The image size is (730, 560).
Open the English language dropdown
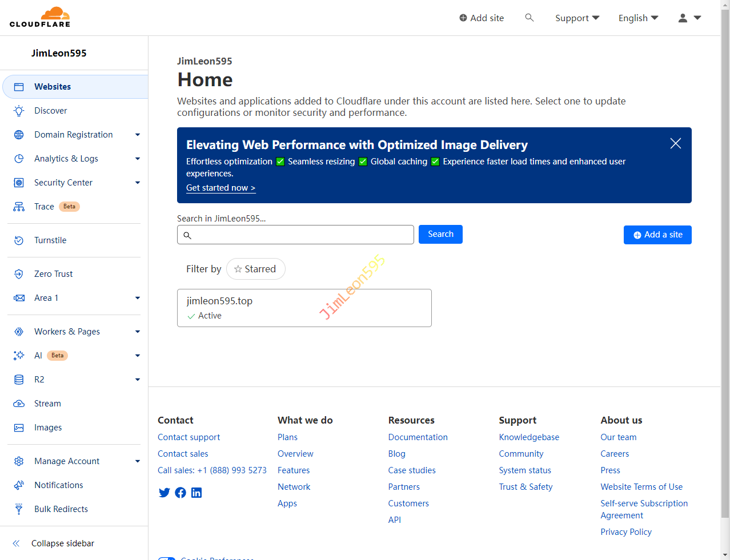pos(638,18)
